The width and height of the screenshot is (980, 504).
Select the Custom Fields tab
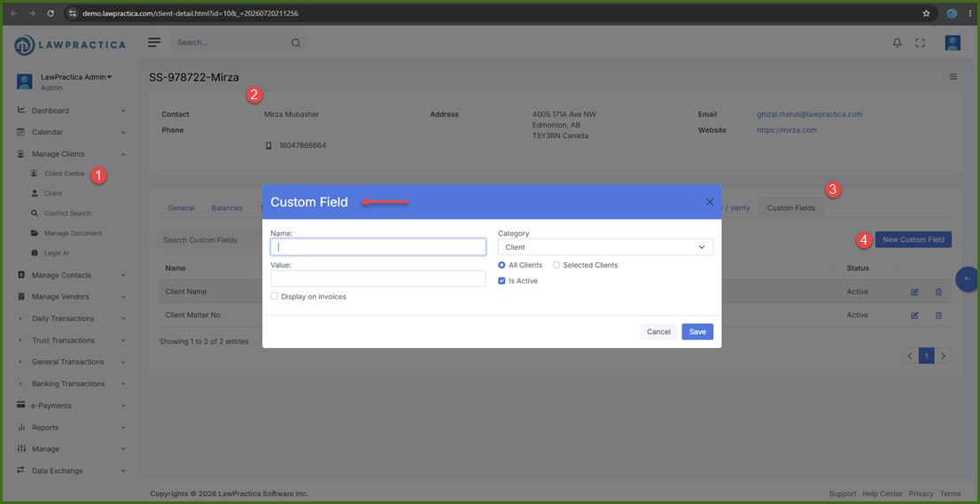click(790, 208)
